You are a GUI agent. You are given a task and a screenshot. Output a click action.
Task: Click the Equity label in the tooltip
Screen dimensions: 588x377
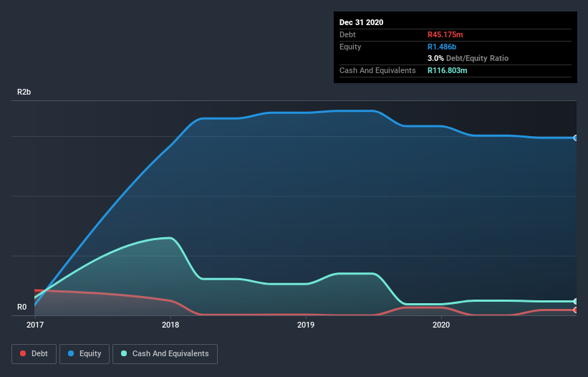[x=350, y=47]
